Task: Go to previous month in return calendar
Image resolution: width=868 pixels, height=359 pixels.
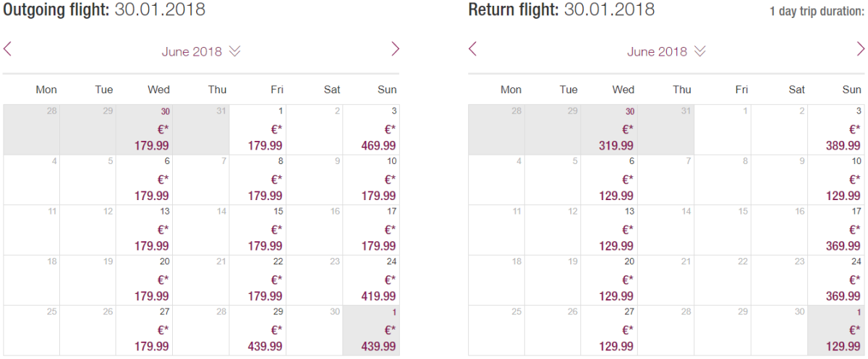Action: [x=472, y=49]
